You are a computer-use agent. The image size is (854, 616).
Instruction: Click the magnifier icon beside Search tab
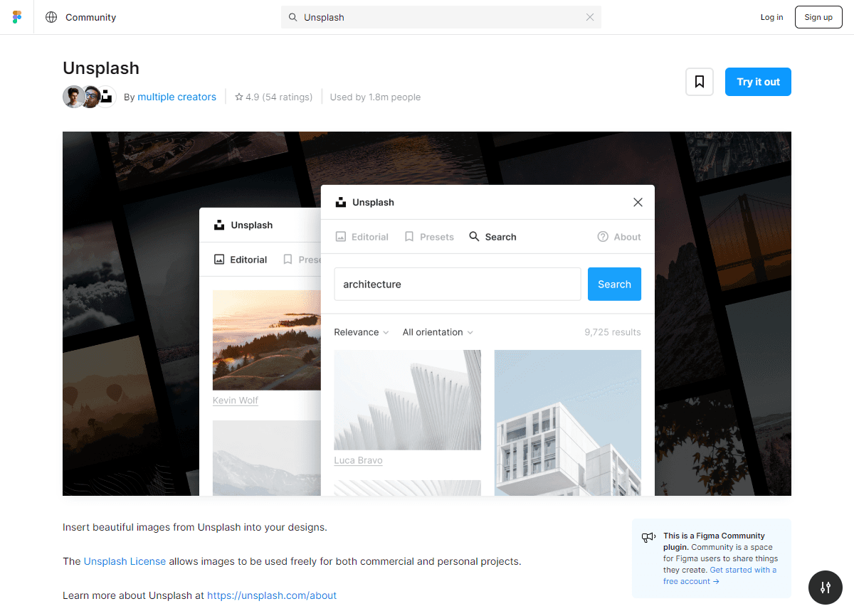474,237
